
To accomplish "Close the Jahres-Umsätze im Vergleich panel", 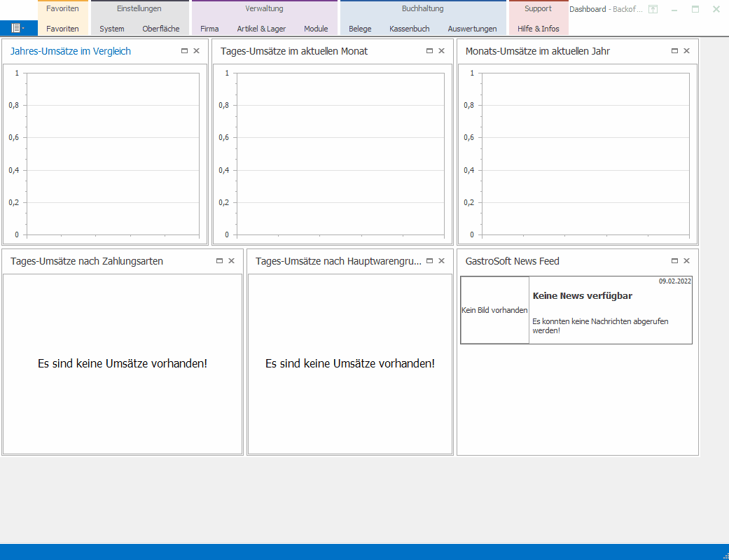I will (x=196, y=51).
